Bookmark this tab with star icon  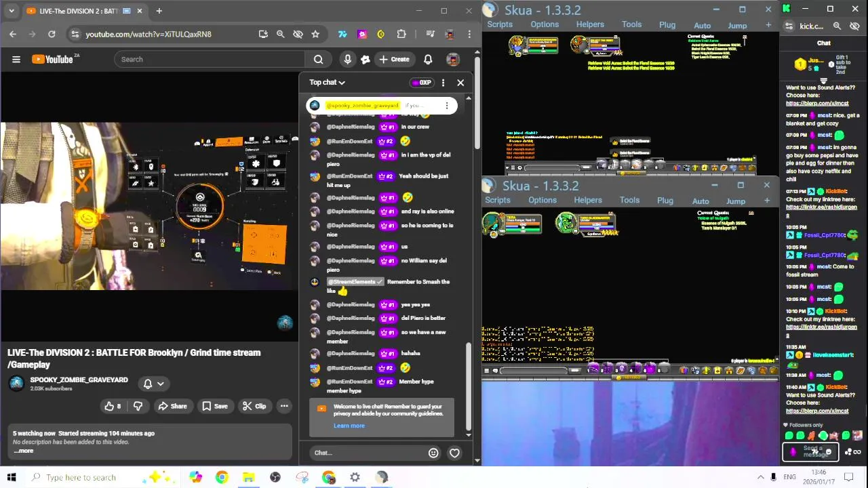point(315,34)
